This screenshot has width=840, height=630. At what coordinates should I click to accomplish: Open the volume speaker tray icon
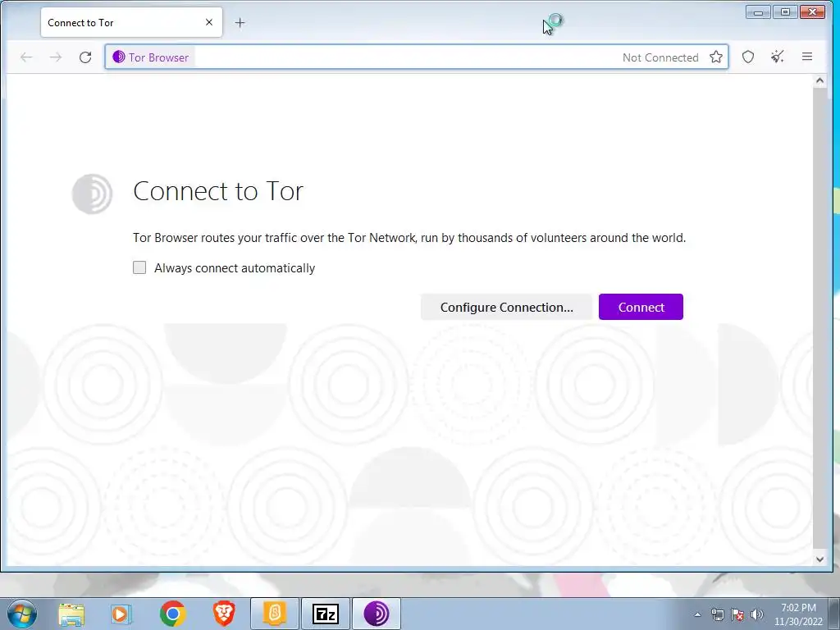[757, 614]
